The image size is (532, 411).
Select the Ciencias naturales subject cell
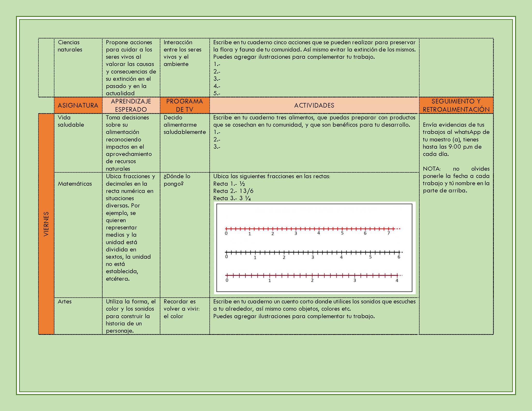78,68
